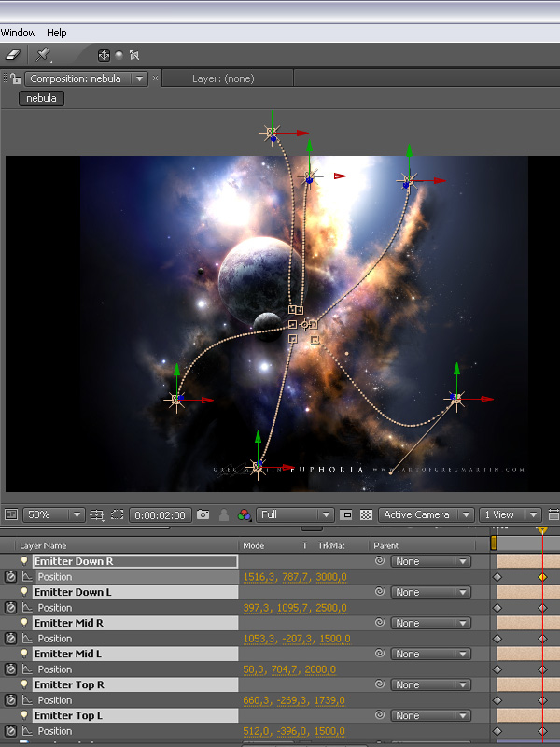Toggle Position stopwatch for Emitter Down R

(10, 577)
